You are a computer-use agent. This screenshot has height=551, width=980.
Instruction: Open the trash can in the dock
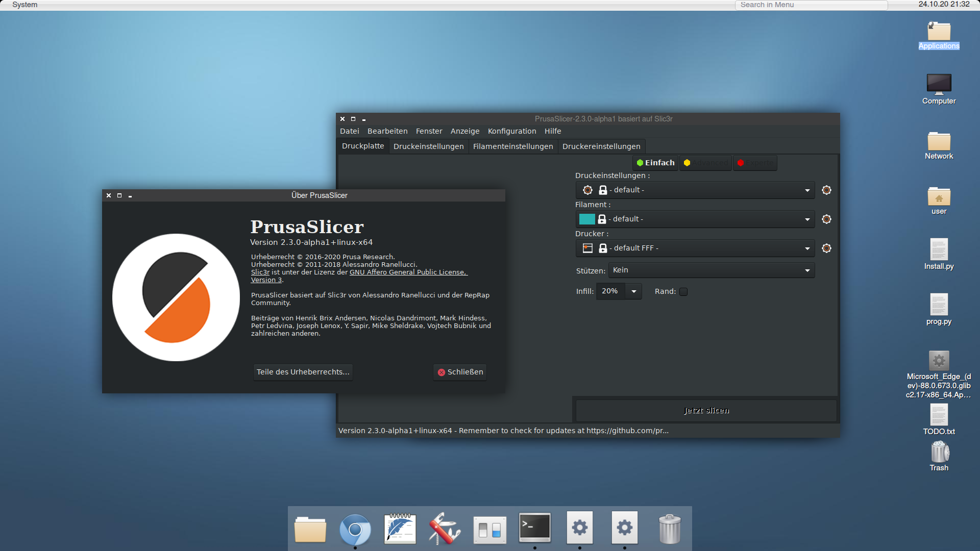(x=670, y=529)
